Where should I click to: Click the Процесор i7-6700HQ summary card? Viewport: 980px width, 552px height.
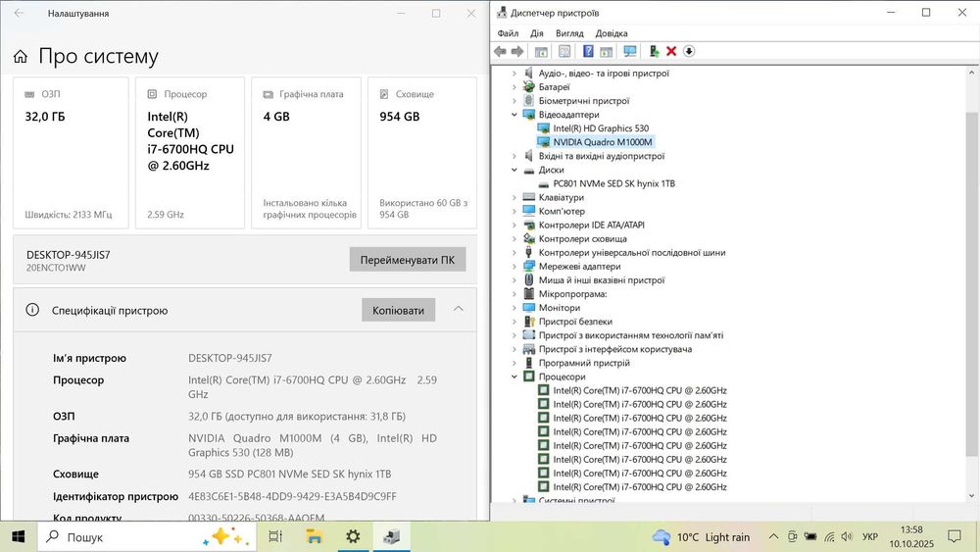point(190,153)
